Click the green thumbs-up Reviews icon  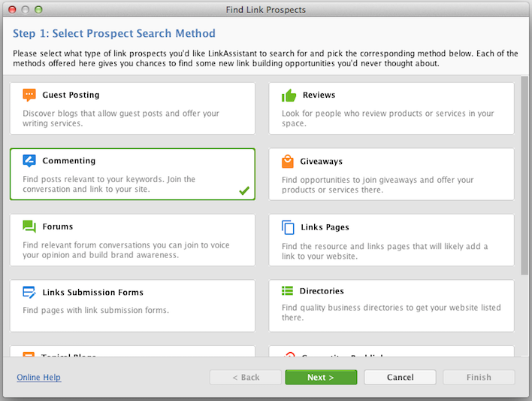tap(289, 95)
